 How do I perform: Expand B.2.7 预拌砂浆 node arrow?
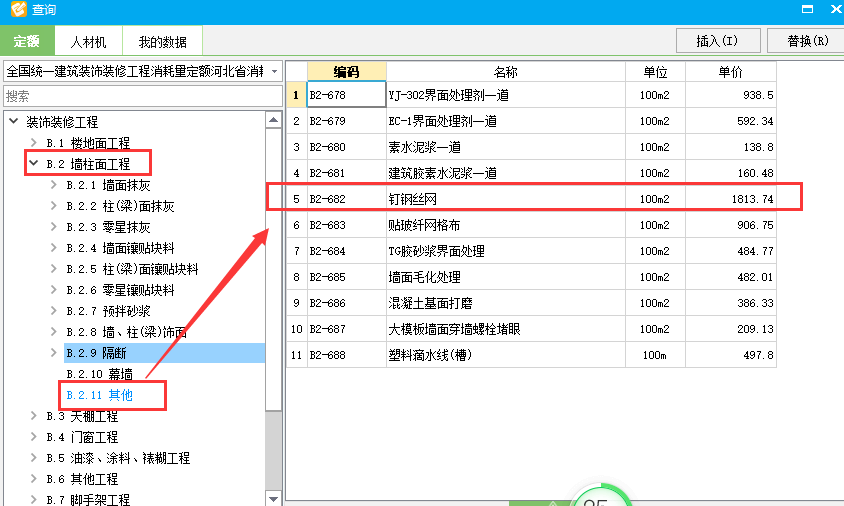coord(54,311)
